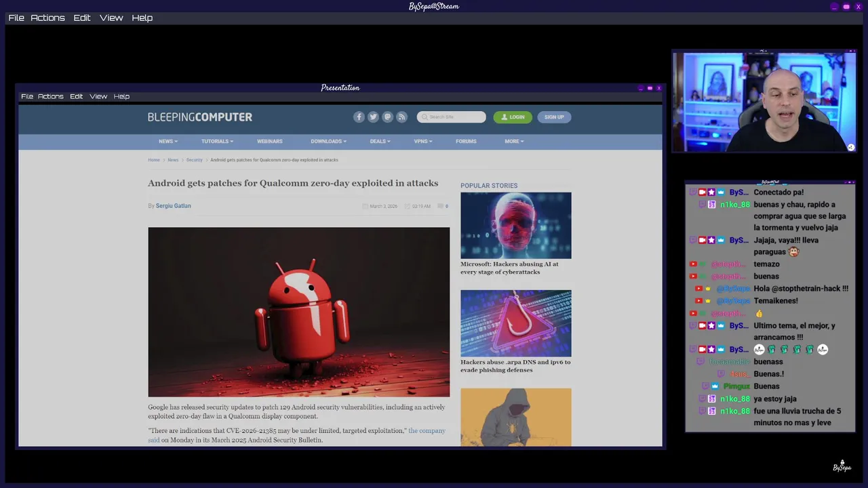The image size is (868, 488).
Task: Open Actions menu in Presentation window
Action: click(51, 96)
